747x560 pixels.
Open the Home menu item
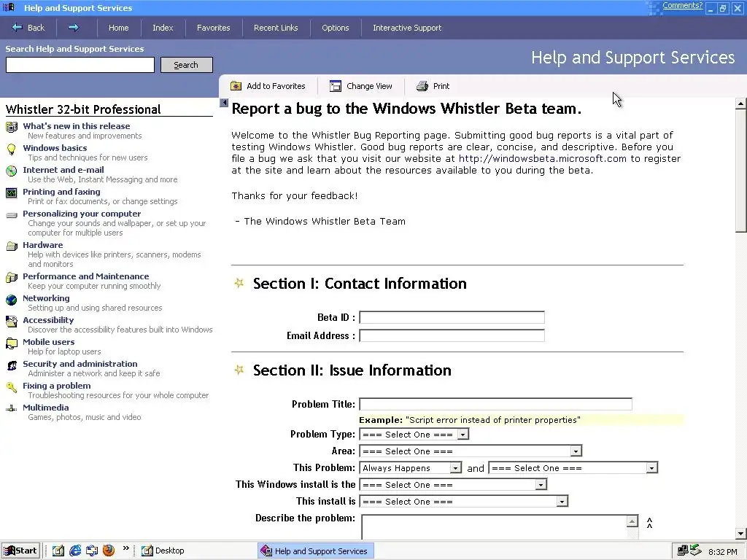[119, 28]
